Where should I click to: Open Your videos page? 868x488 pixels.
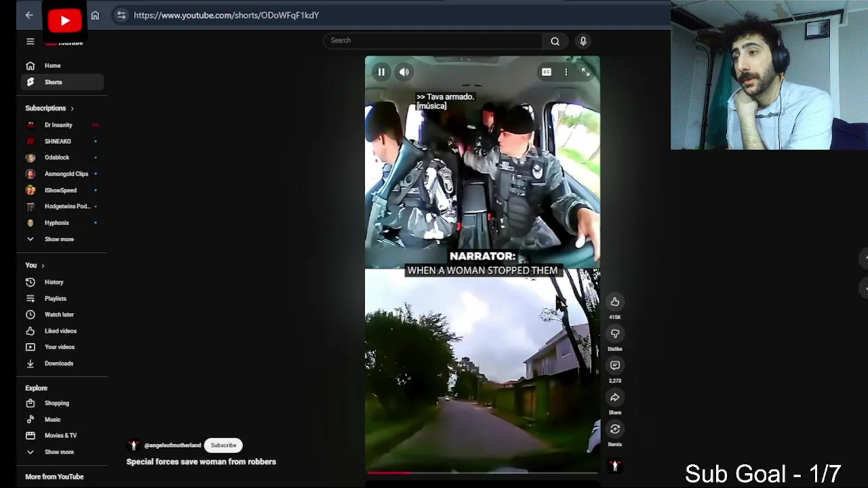(60, 347)
